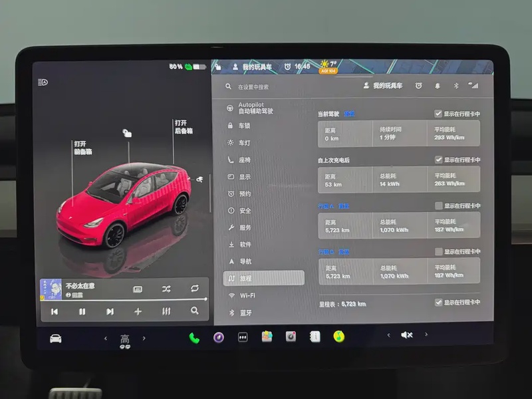Screen dimensions: 532x399
Task: Click the settings search field
Action: (x=266, y=86)
